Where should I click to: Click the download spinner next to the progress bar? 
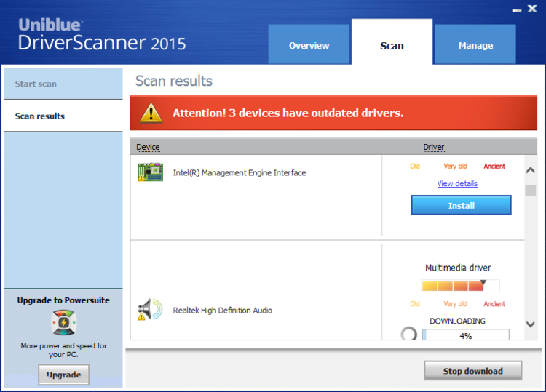[x=409, y=334]
